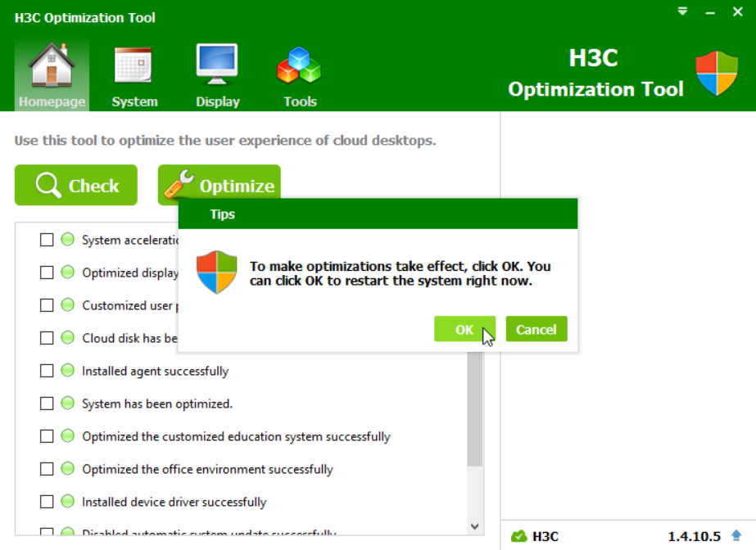Screen dimensions: 756x550
Task: Click the list vertical scrollbar thumb
Action: (x=474, y=408)
